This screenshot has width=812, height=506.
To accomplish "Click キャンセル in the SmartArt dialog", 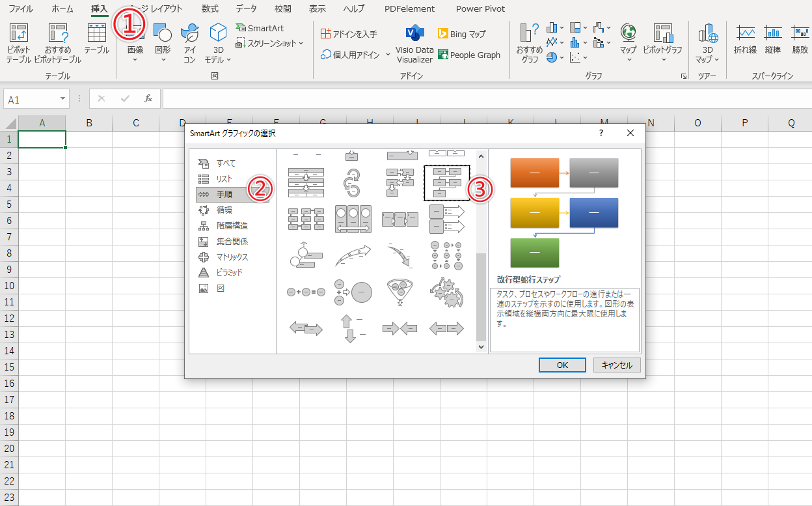I will 617,365.
